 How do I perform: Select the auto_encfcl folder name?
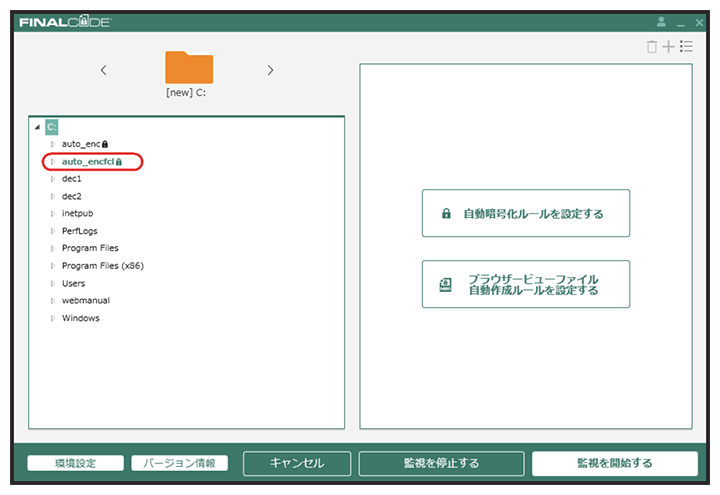coord(88,162)
